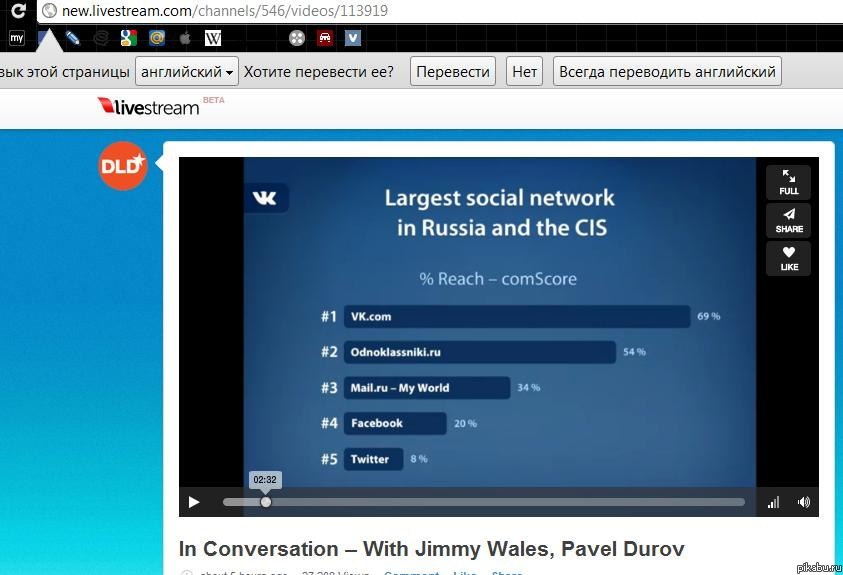Click the 02:32 timestamp tooltip

[x=265, y=480]
